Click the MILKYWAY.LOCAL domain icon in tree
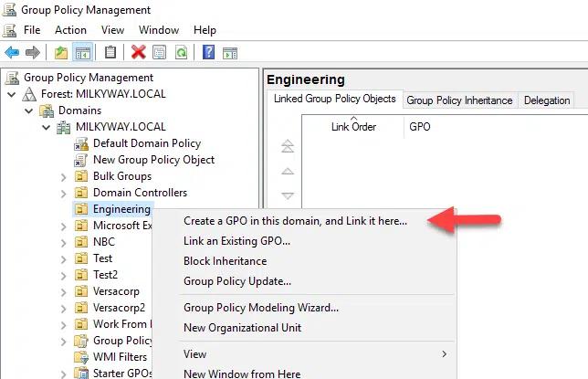Viewport: 588px width, 379px height. pos(63,127)
